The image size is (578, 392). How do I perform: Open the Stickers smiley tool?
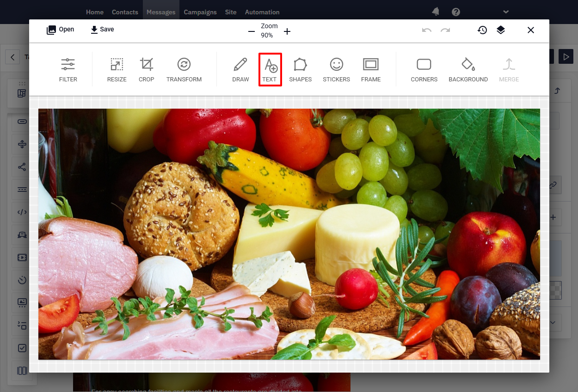[336, 70]
